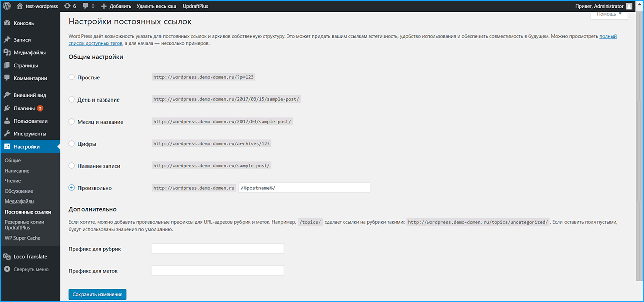
Task: Select the Простые permalink option
Action: click(72, 78)
